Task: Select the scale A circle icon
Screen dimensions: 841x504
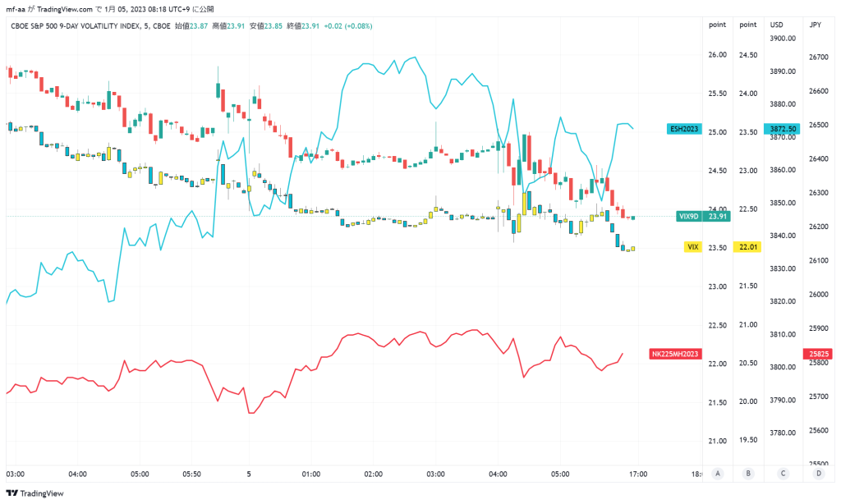Action: 718,474
